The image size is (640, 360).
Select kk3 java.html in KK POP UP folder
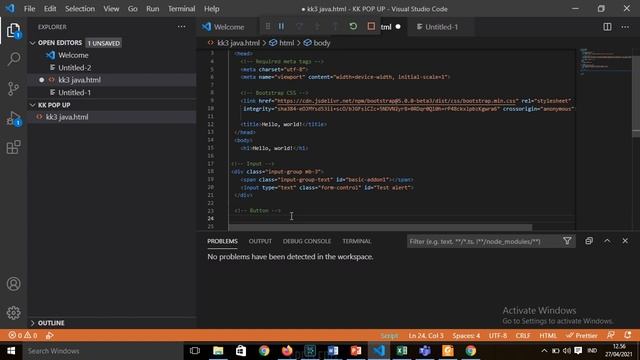click(x=112, y=117)
